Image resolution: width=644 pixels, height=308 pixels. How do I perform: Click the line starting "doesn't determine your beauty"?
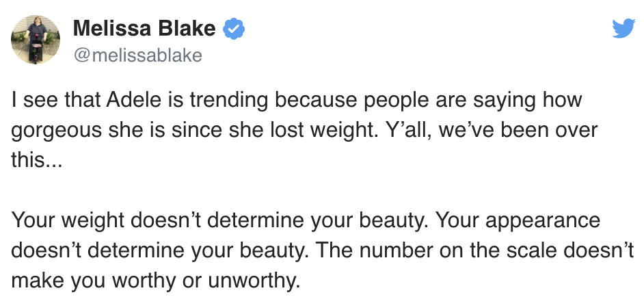pos(323,251)
